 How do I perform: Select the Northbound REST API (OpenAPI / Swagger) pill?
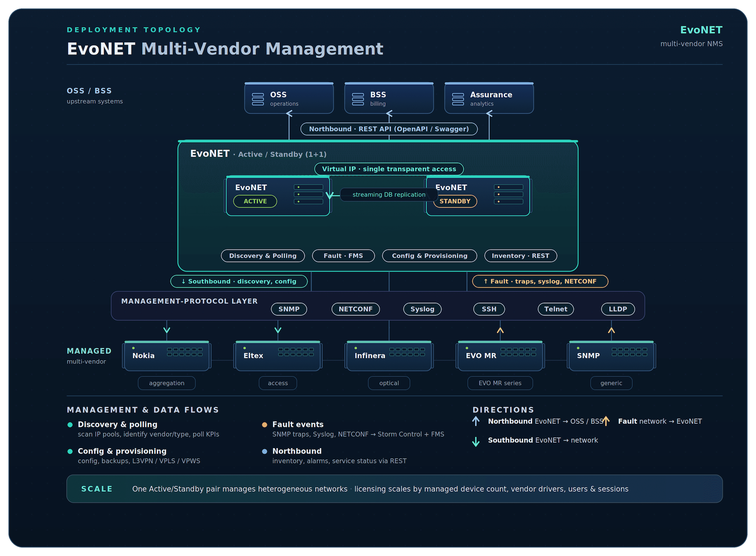(389, 129)
